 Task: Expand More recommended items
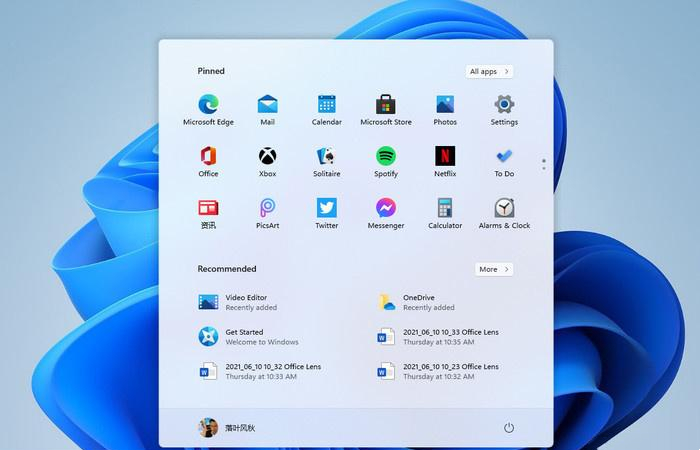click(494, 269)
